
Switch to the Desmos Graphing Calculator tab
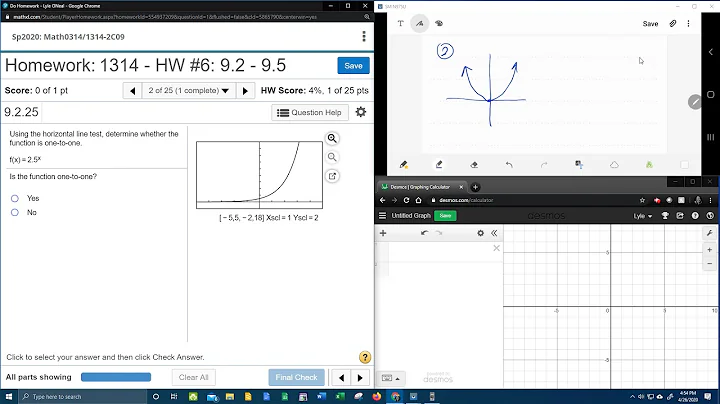click(x=420, y=187)
